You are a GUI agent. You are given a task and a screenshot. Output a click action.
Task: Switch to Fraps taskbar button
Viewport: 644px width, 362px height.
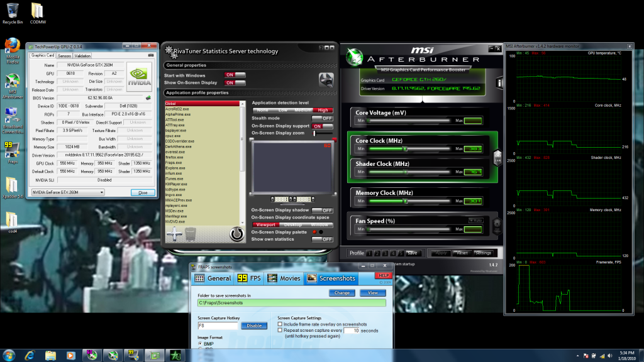[133, 356]
